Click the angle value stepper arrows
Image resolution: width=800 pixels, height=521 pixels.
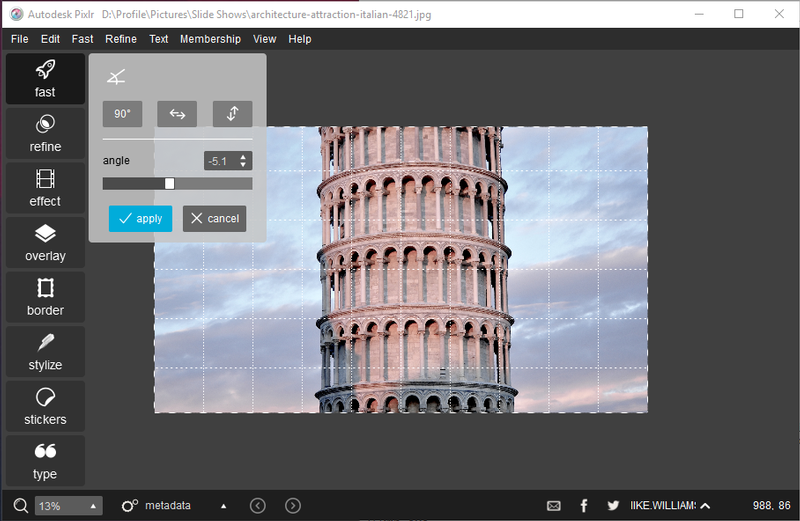click(x=244, y=160)
